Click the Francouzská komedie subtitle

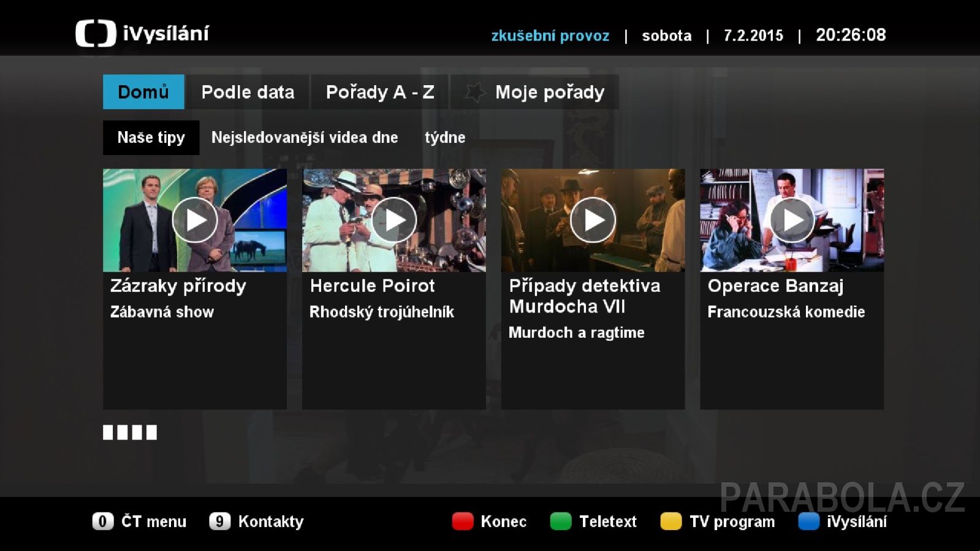[786, 312]
